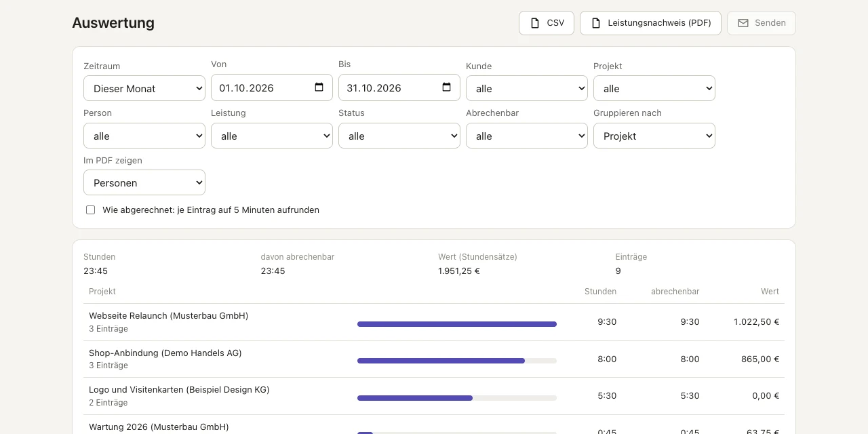Expand the Kunde filter dropdown
Image resolution: width=868 pixels, height=434 pixels.
tap(527, 88)
